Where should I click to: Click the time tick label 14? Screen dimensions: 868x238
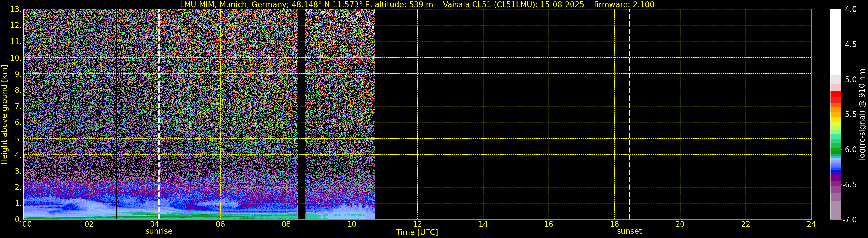click(483, 224)
